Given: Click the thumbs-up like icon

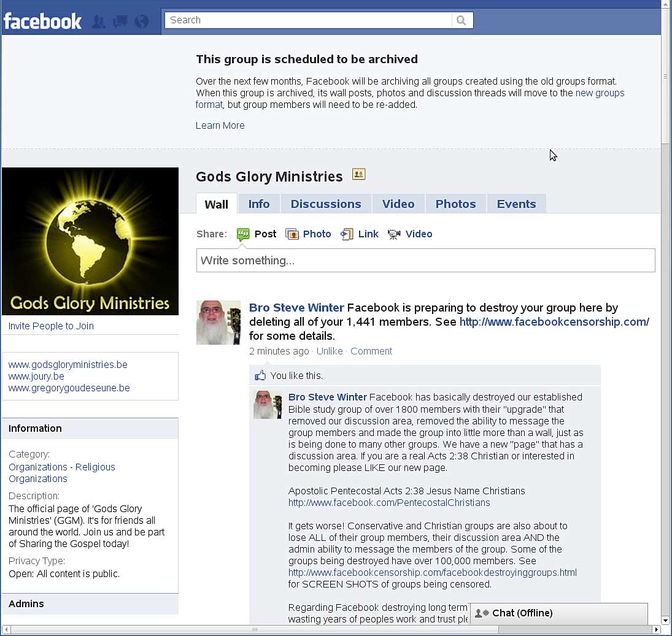Looking at the screenshot, I should [260, 375].
